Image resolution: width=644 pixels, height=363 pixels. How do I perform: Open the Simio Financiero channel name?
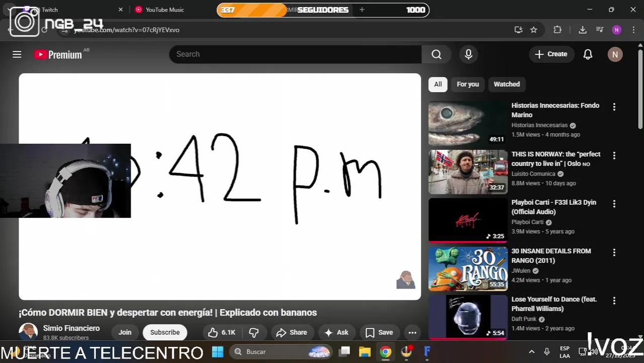[72, 328]
